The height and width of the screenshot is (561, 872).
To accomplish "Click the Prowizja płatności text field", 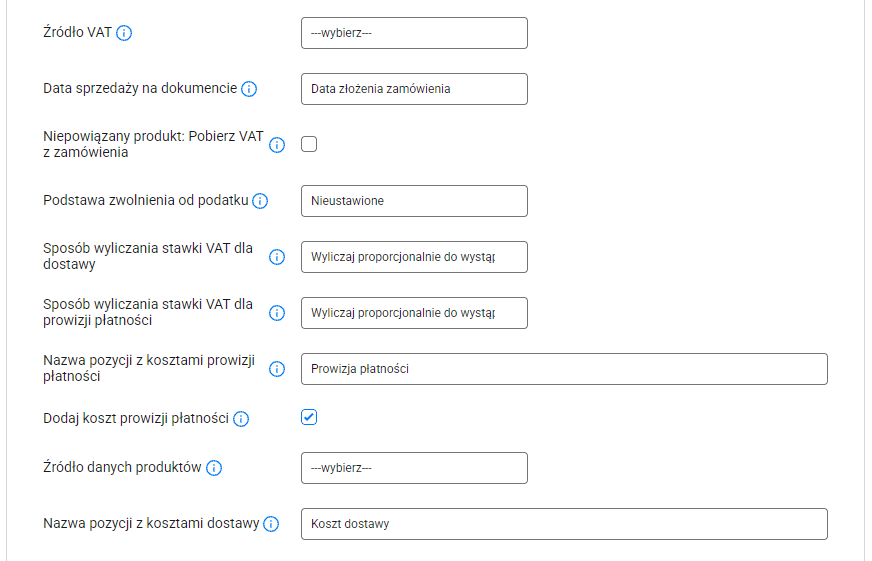I will point(564,369).
